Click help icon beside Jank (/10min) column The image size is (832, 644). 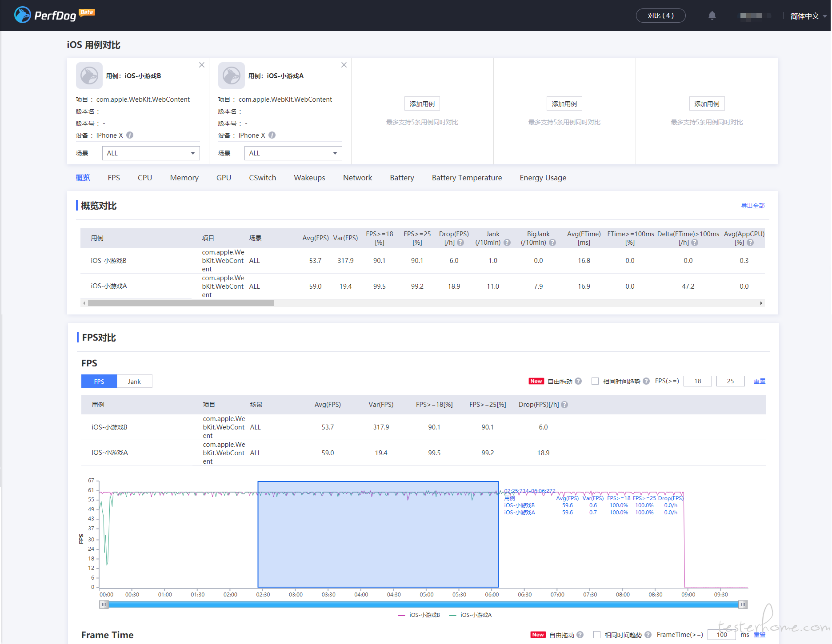tap(507, 242)
